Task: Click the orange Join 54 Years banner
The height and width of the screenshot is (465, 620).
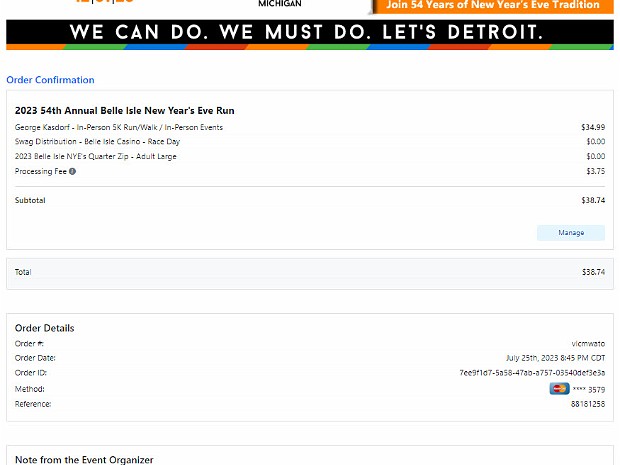Action: click(x=493, y=6)
